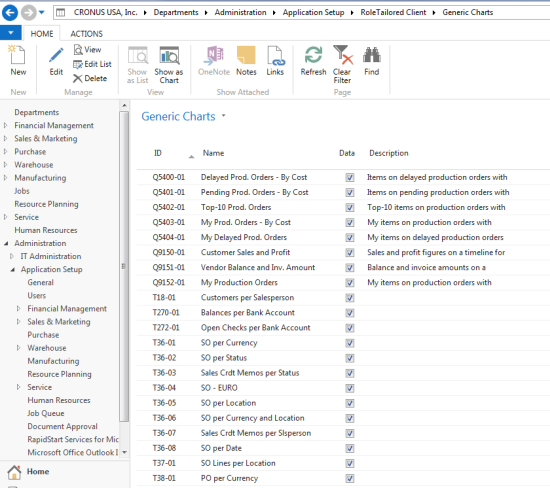Toggle Data checkbox for Open Checks per Bank Account

tap(350, 328)
